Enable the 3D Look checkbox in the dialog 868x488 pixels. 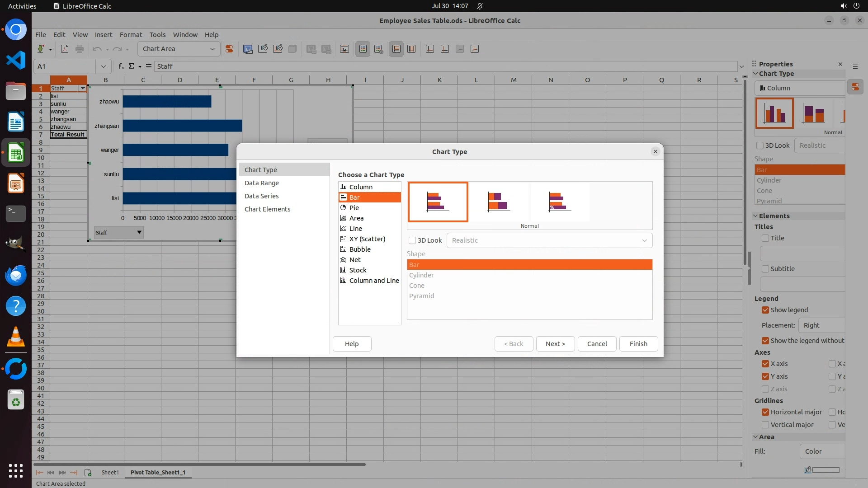click(x=412, y=240)
